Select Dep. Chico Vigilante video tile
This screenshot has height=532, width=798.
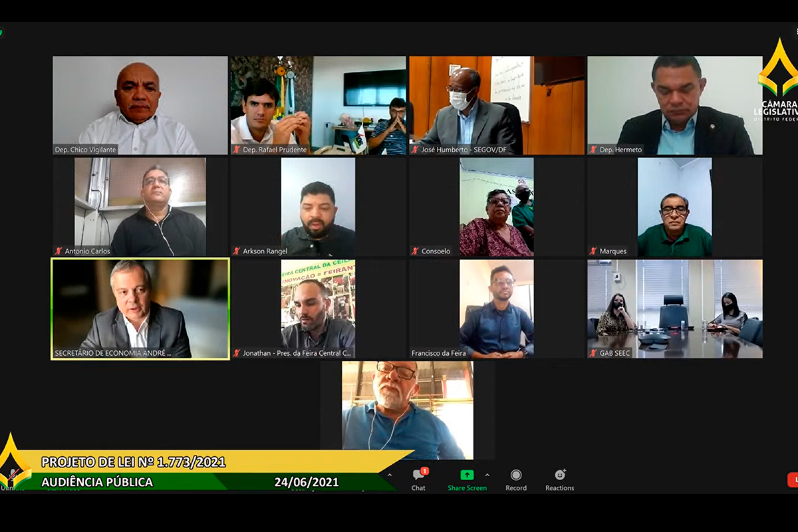pos(140,105)
